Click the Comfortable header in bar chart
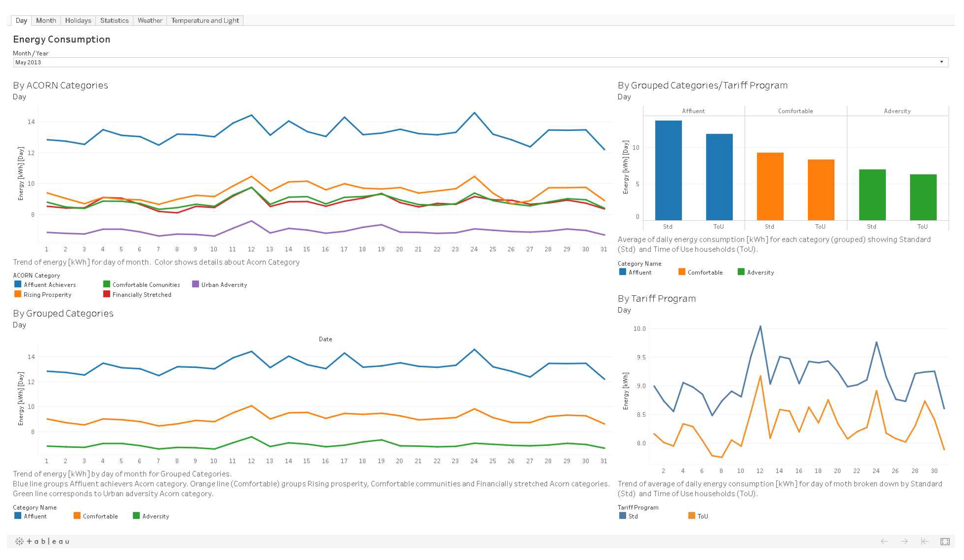 (795, 111)
